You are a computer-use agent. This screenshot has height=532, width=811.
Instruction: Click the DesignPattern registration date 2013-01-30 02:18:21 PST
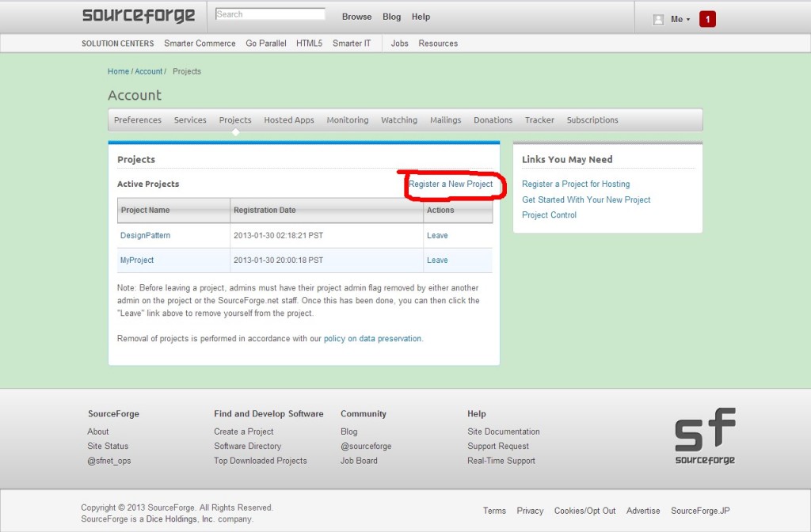click(x=278, y=235)
